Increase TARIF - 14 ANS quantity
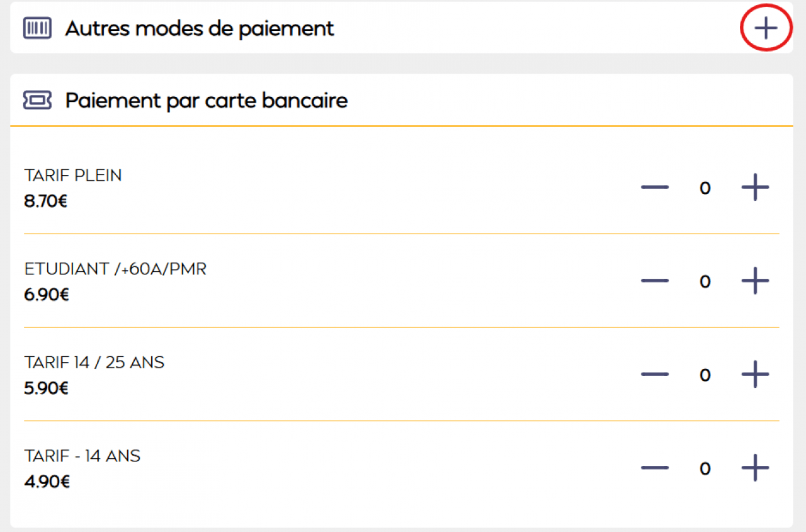806x532 pixels. [x=755, y=468]
